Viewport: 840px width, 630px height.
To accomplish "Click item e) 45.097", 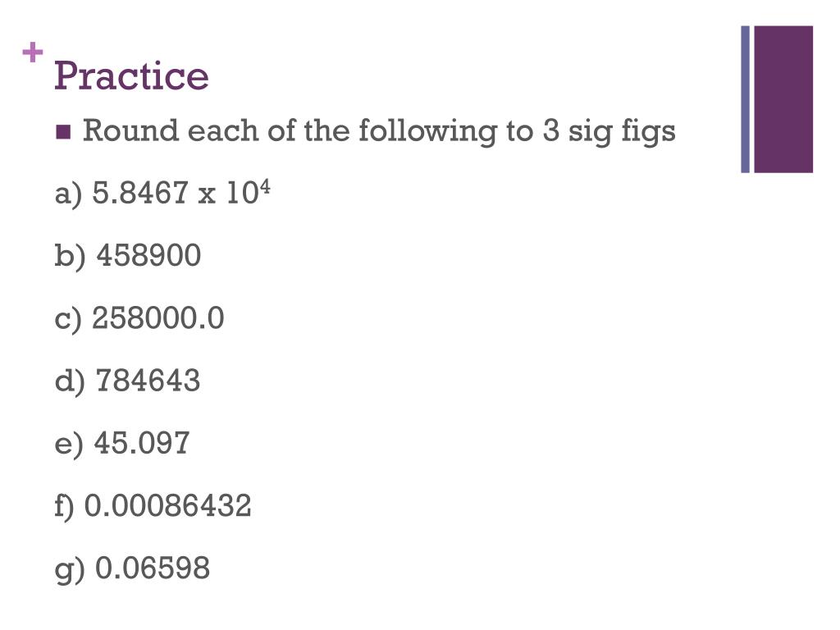I will (122, 444).
